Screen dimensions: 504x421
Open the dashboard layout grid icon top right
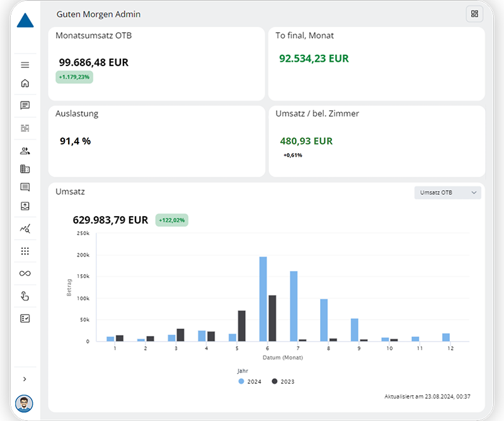click(474, 14)
